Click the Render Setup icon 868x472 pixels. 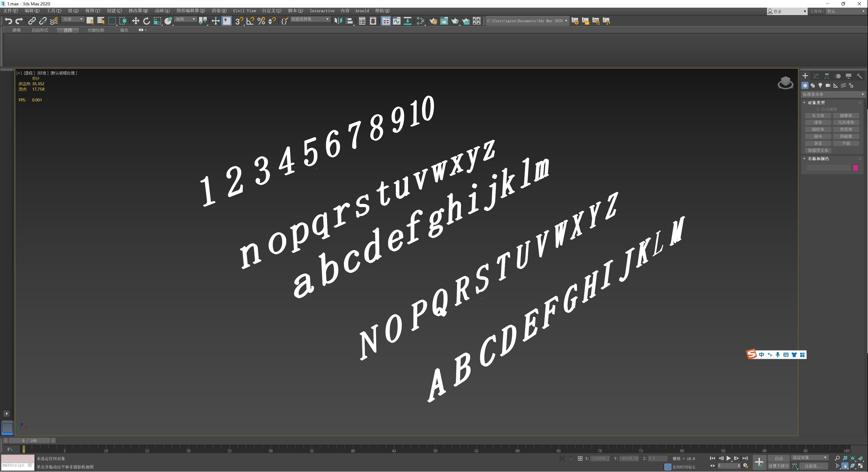434,21
